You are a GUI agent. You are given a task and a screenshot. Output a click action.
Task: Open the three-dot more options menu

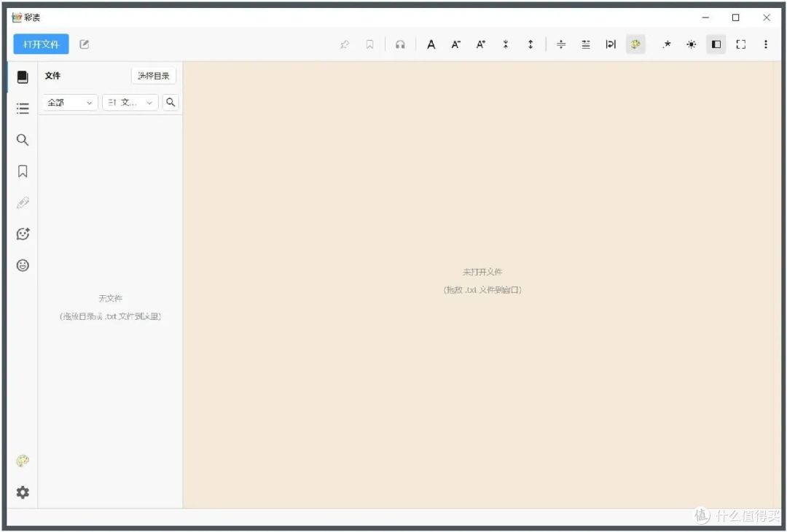pos(765,44)
